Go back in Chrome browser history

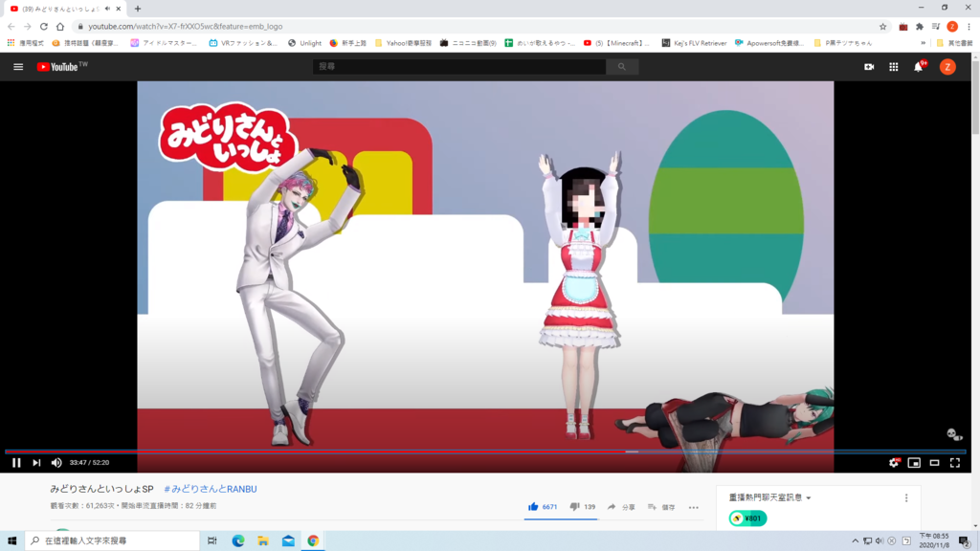click(11, 26)
